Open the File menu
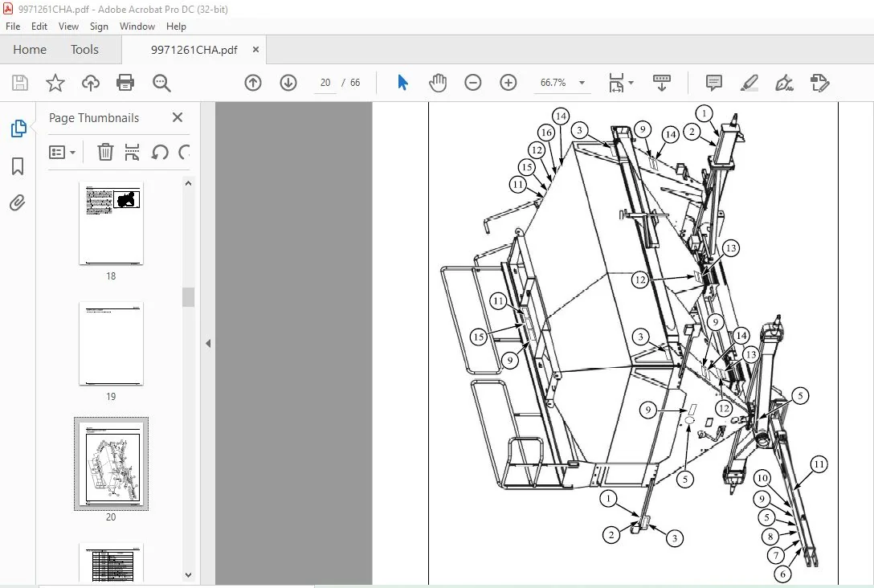This screenshot has width=874, height=588. coord(13,27)
